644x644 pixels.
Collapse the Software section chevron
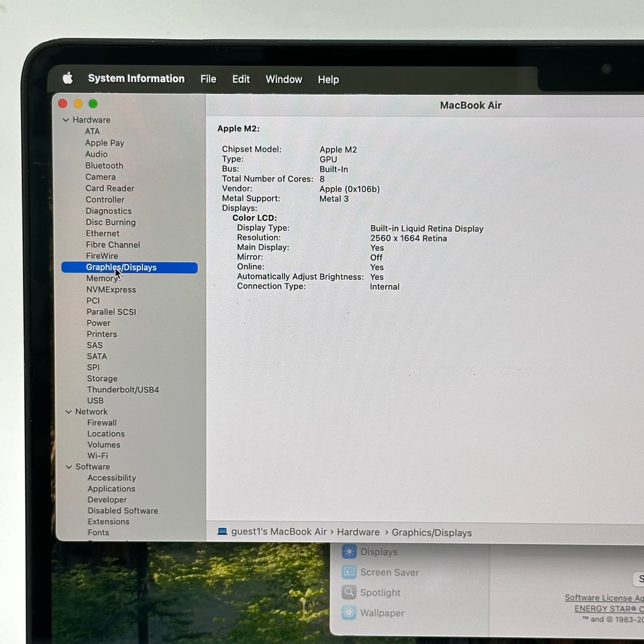[x=69, y=467]
